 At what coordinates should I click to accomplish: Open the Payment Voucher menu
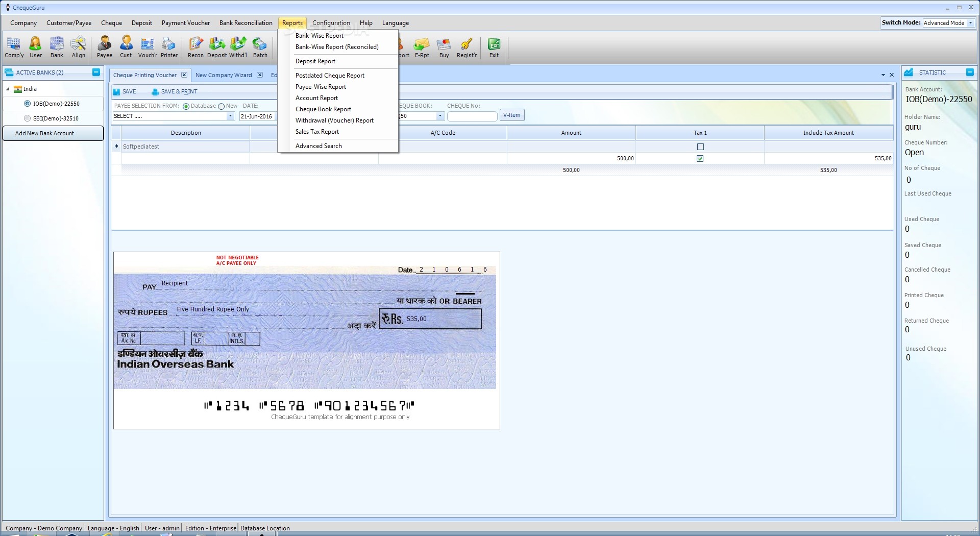[186, 23]
